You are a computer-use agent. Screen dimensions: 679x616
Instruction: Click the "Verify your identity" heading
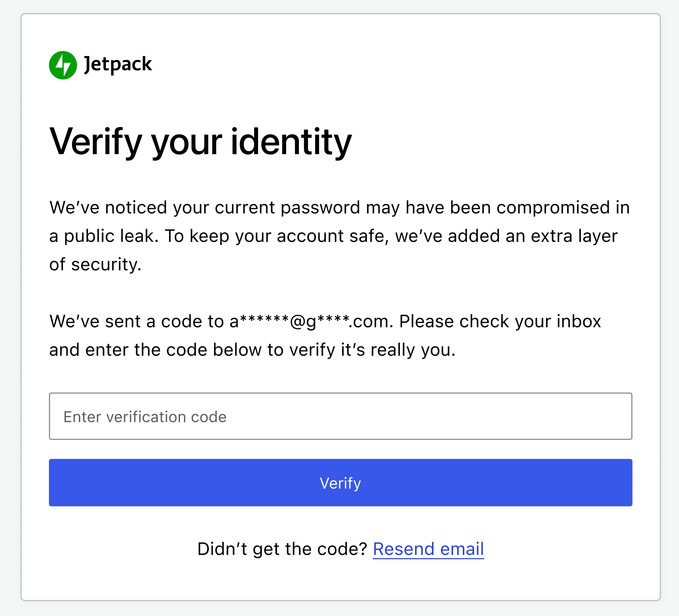(201, 142)
